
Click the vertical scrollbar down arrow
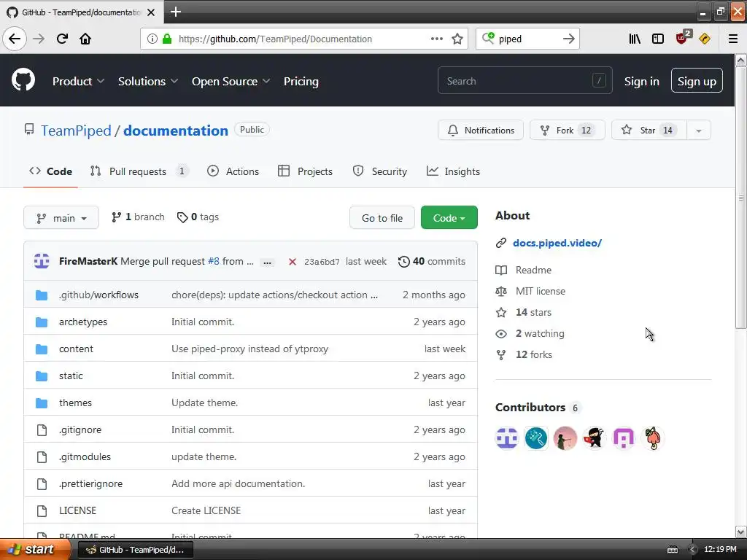[741, 532]
